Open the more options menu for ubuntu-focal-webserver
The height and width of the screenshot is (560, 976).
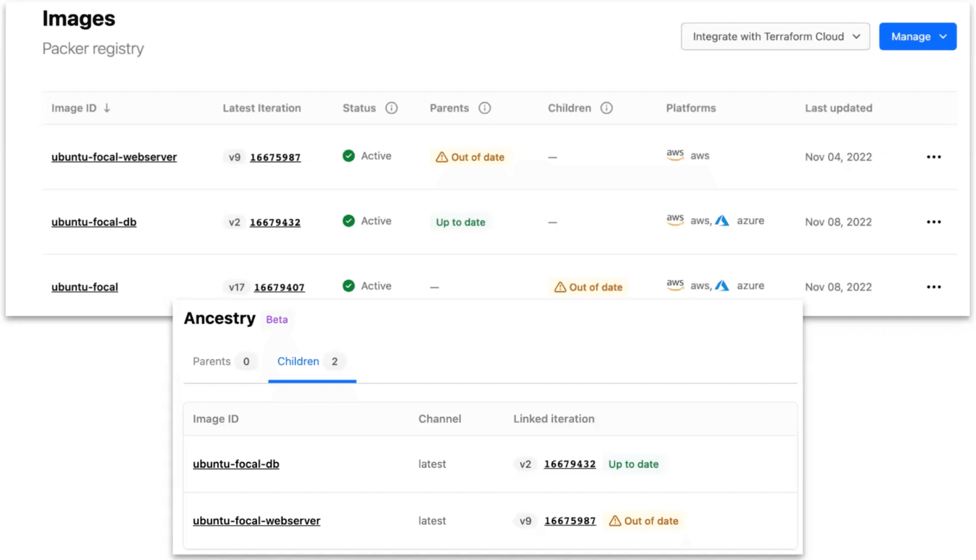coord(934,157)
